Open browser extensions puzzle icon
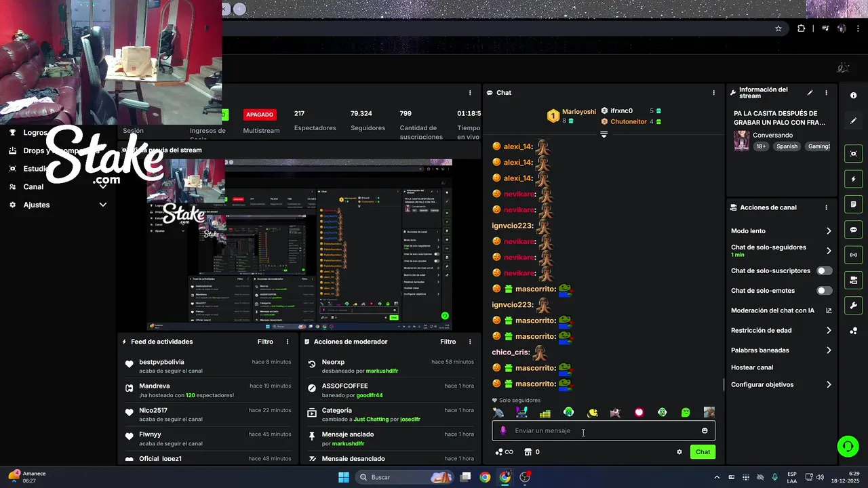This screenshot has width=868, height=488. [802, 28]
